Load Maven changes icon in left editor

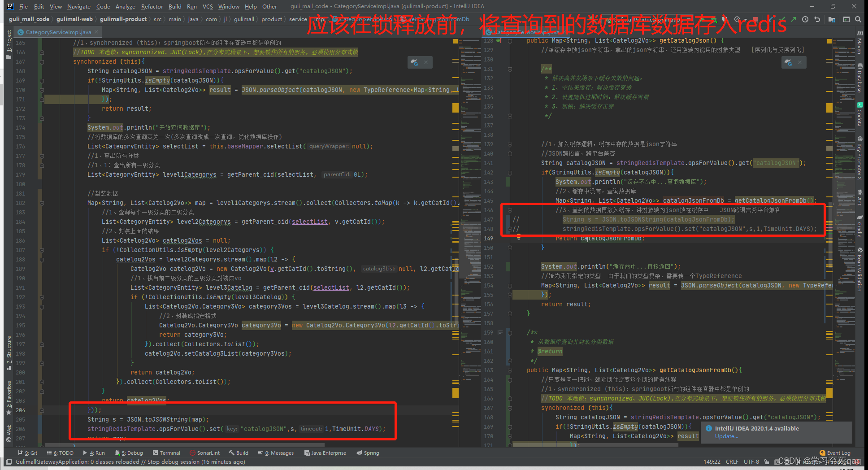(415, 62)
